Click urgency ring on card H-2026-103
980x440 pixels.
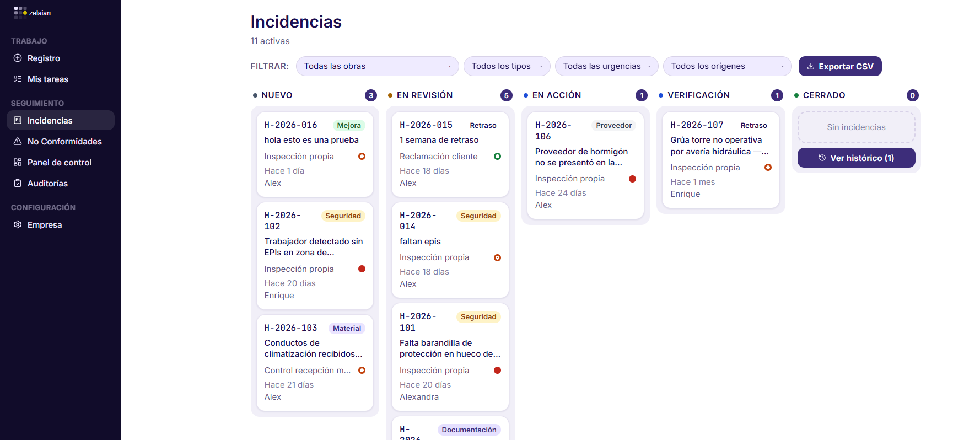[362, 371]
